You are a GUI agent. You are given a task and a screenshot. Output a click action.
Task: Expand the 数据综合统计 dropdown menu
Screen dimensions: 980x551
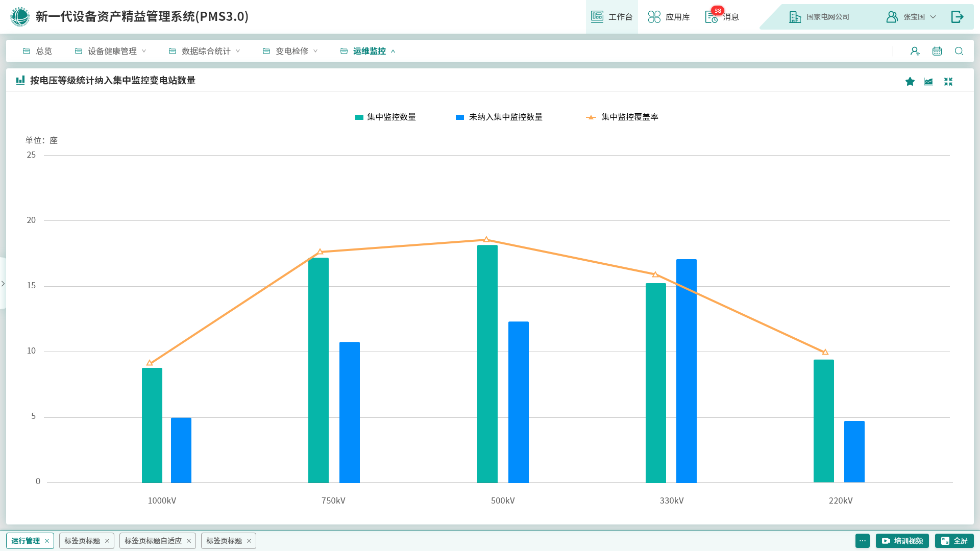[238, 51]
